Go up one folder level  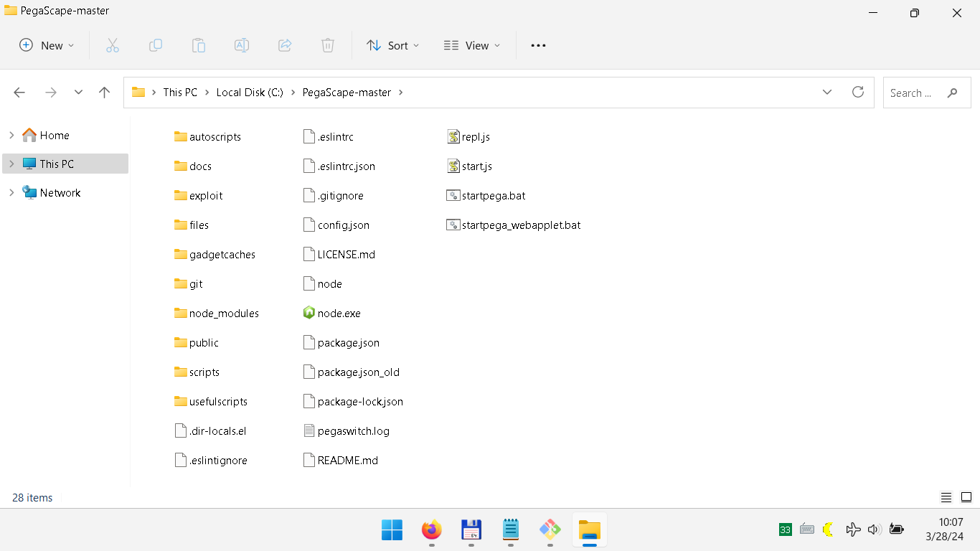coord(105,93)
